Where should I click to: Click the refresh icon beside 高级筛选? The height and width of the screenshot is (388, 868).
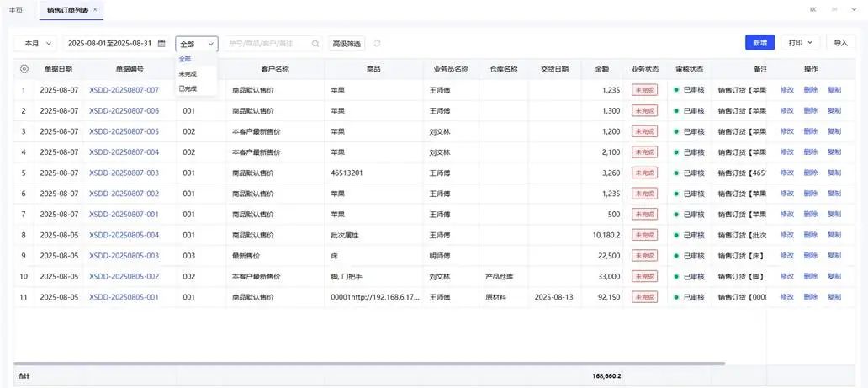click(x=377, y=43)
